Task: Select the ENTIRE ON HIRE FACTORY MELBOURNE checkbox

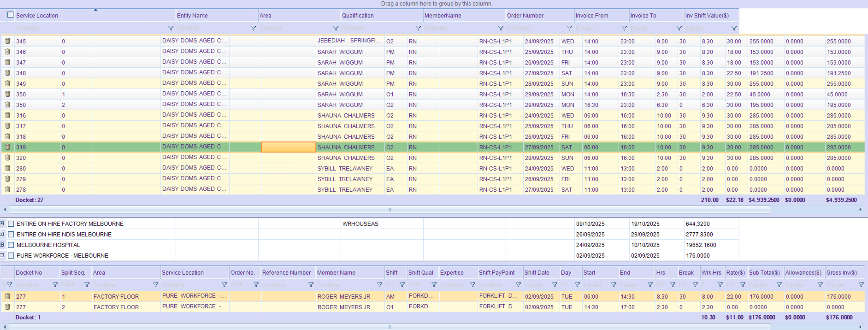Action: point(11,224)
